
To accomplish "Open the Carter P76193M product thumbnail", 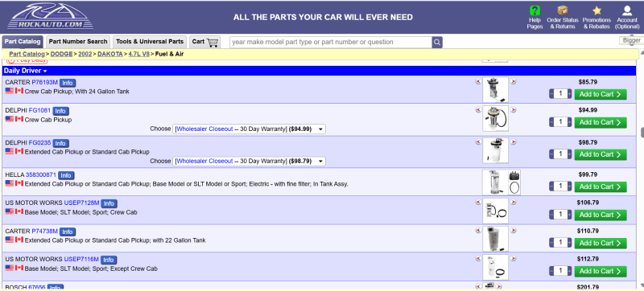I will pyautogui.click(x=495, y=90).
